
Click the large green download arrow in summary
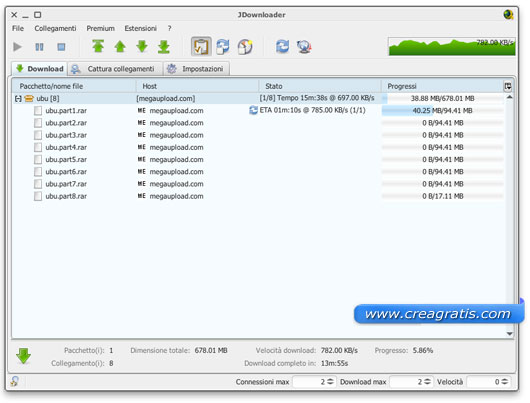click(23, 356)
